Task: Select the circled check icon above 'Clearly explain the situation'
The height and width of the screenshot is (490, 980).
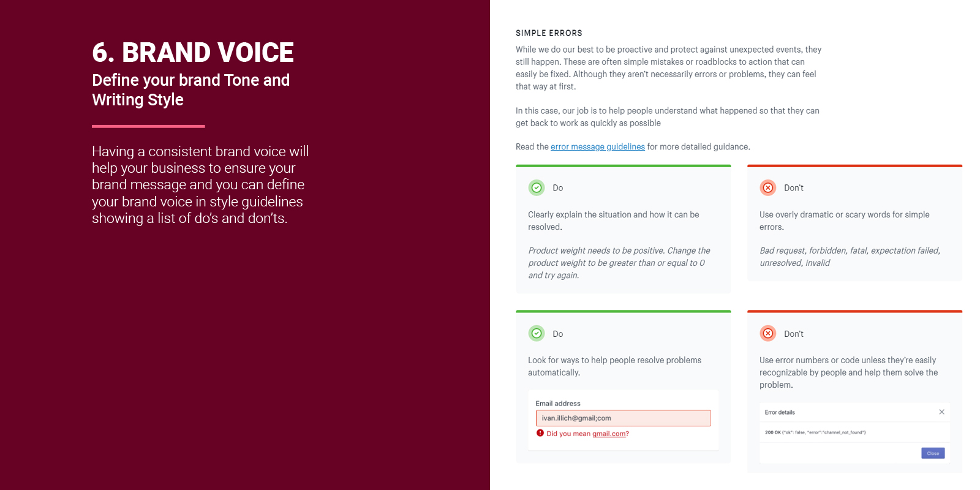Action: click(537, 187)
